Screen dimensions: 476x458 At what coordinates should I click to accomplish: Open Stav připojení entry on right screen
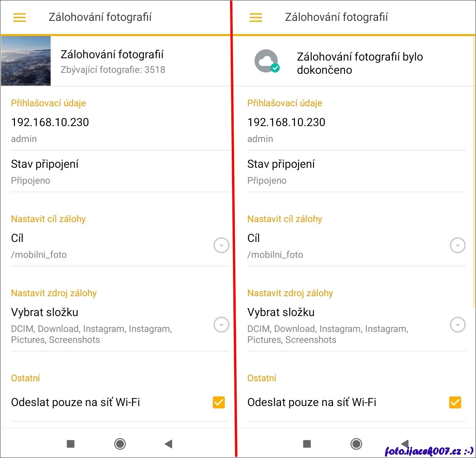tap(281, 164)
